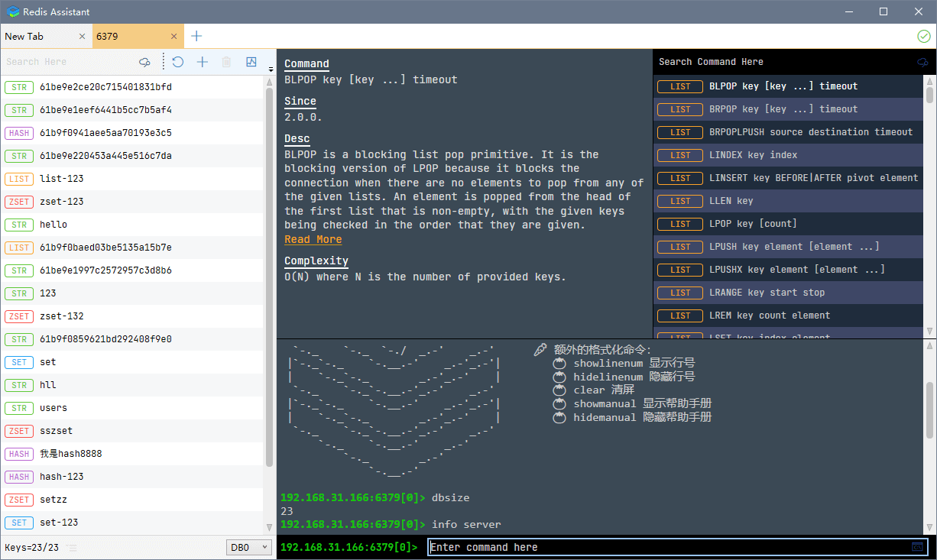Open the list-123 key
The width and height of the screenshot is (937, 560).
coord(131,179)
